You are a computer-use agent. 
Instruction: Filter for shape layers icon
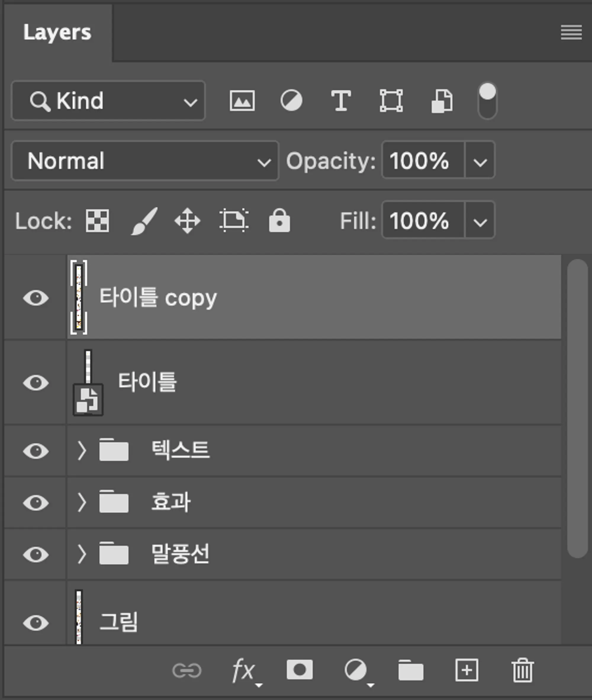(391, 100)
